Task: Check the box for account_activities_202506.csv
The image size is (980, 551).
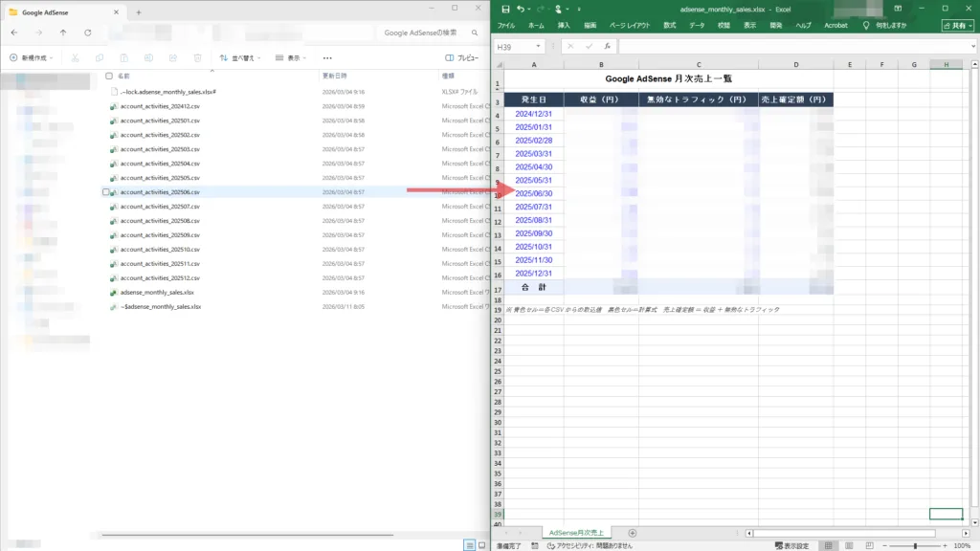Action: 107,192
